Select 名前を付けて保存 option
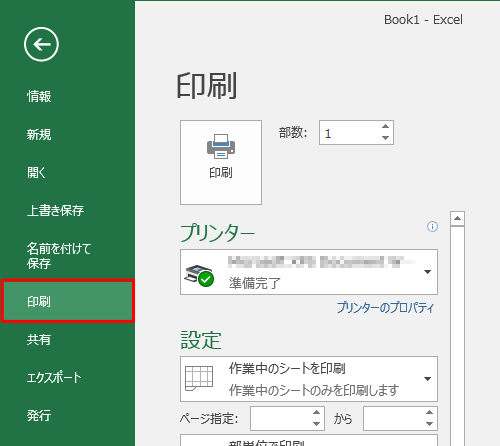This screenshot has width=500, height=446. click(x=59, y=256)
